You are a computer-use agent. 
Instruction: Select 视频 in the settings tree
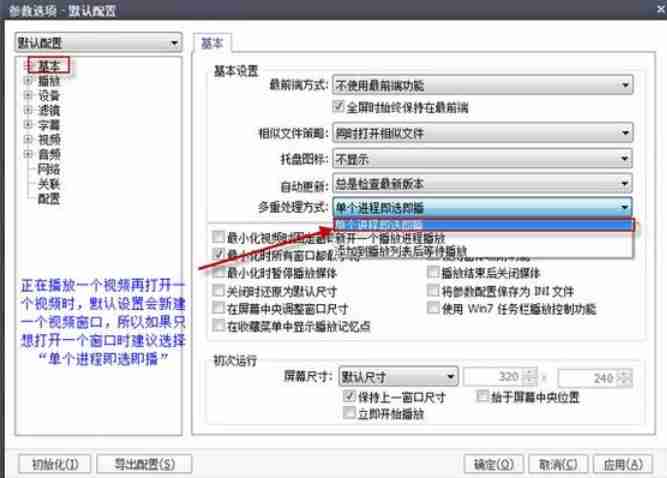(49, 139)
